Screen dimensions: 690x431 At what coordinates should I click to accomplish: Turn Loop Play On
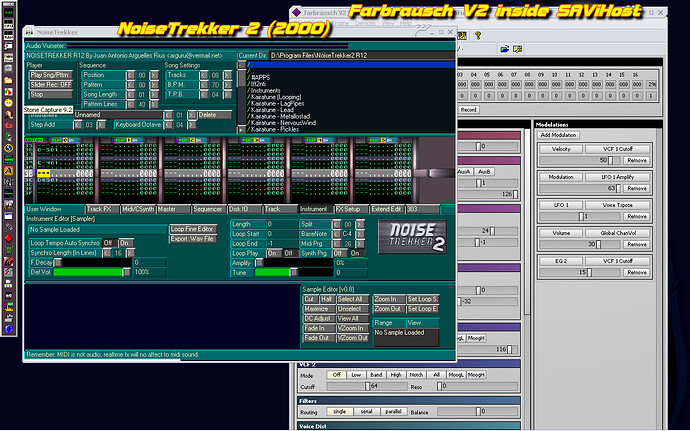(x=273, y=253)
